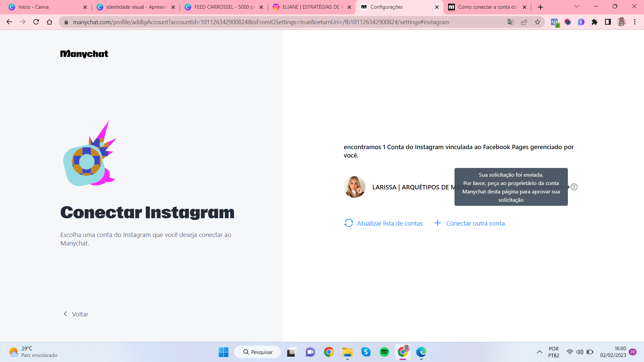Close the FEED CARROSSEL tab
The width and height of the screenshot is (644, 362).
(x=261, y=7)
